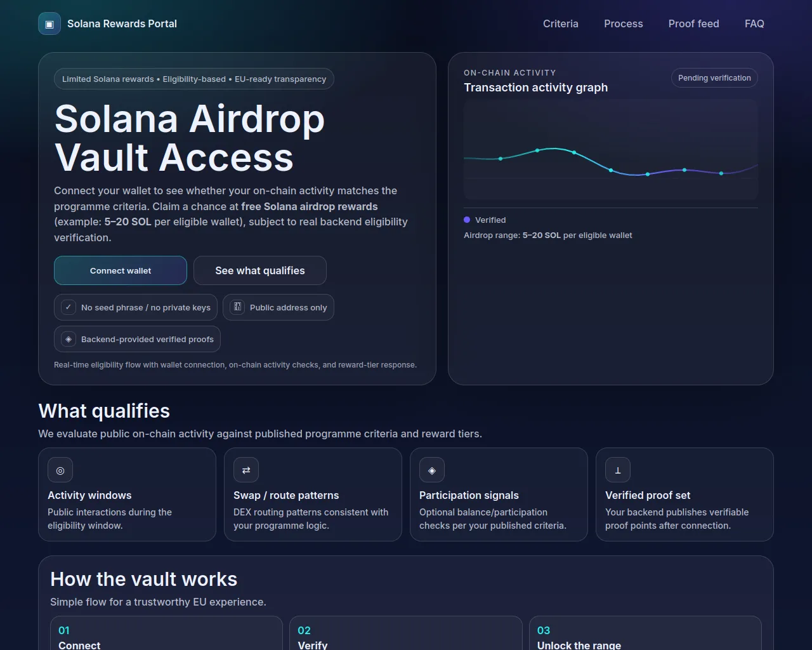The image size is (812, 650).
Task: Click the Backend-provided verified proofs text
Action: click(x=147, y=339)
